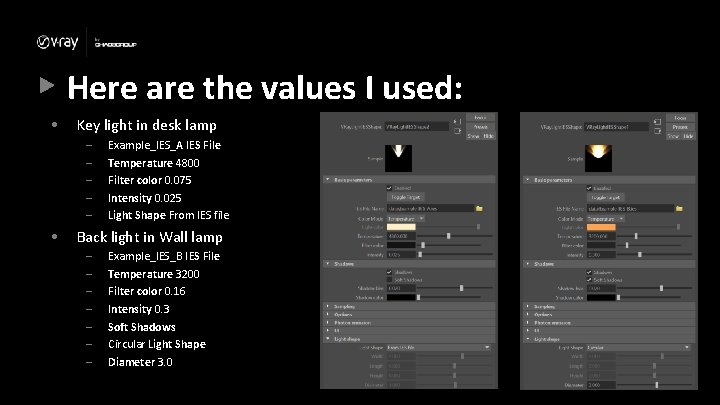720x405 pixels.
Task: Click Hide button in left panel
Action: point(489,136)
